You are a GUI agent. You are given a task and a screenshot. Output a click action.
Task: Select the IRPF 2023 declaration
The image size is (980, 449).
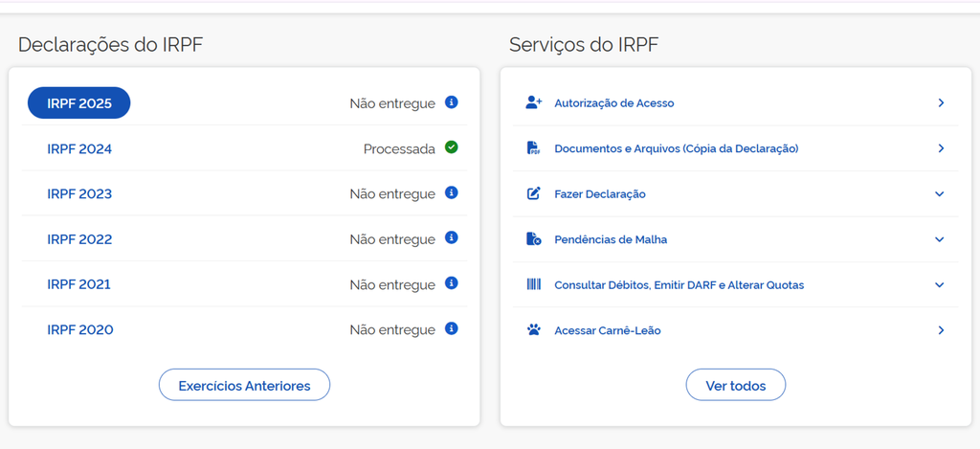[79, 193]
